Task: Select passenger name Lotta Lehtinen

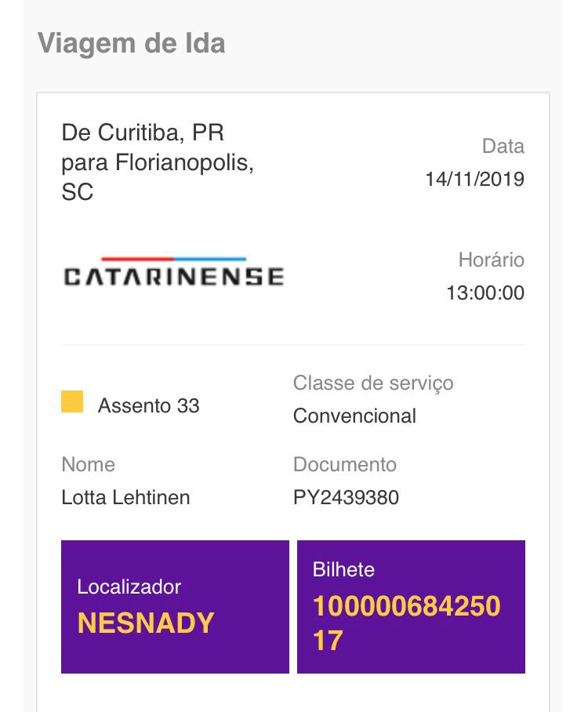Action: point(125,497)
